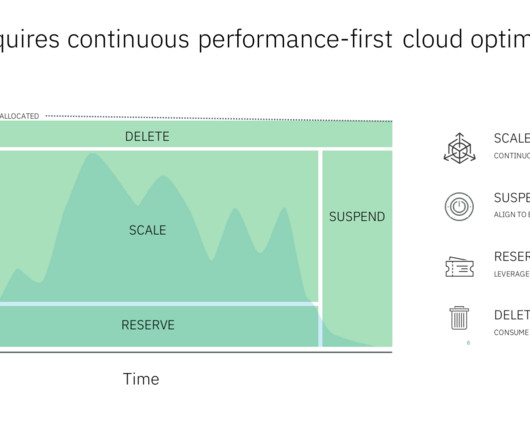Select the RESERVE band in the chart
Screen dimensions: 530x442
pos(159,326)
